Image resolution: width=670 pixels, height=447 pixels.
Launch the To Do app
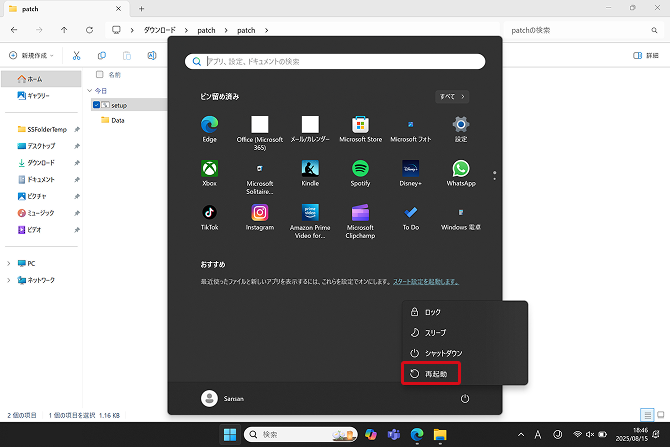411,217
